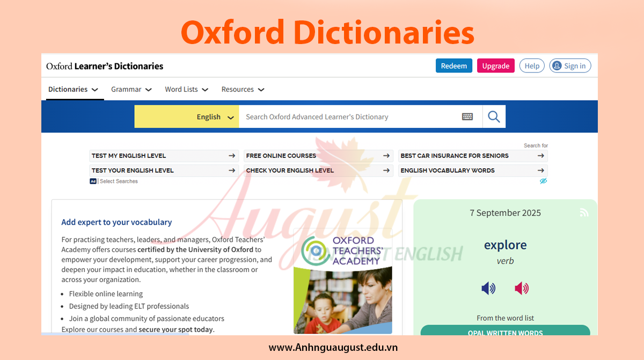Open the OPAL Written Words list button
The width and height of the screenshot is (644, 360).
tap(505, 331)
